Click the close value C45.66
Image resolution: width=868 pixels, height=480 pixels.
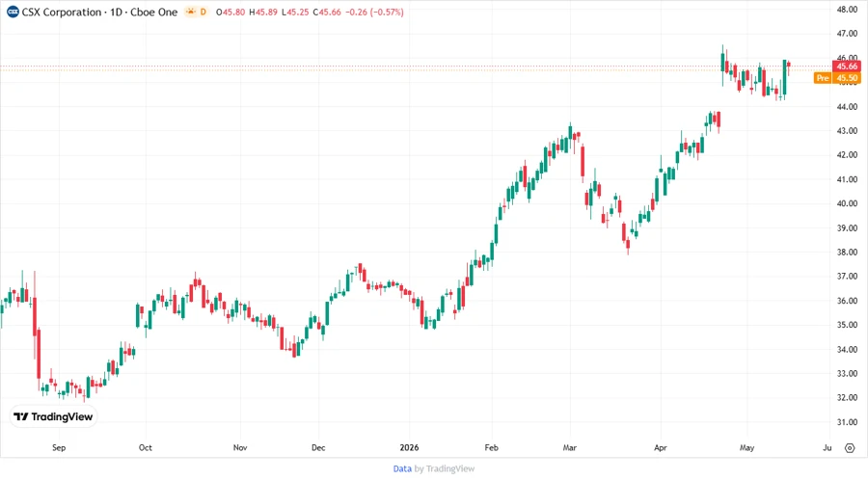point(327,12)
